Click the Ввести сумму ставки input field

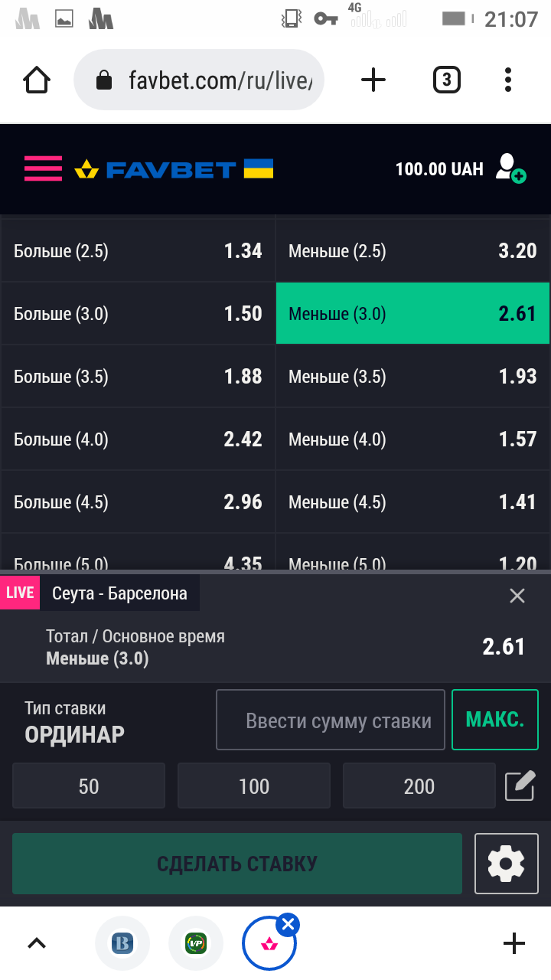coord(331,719)
